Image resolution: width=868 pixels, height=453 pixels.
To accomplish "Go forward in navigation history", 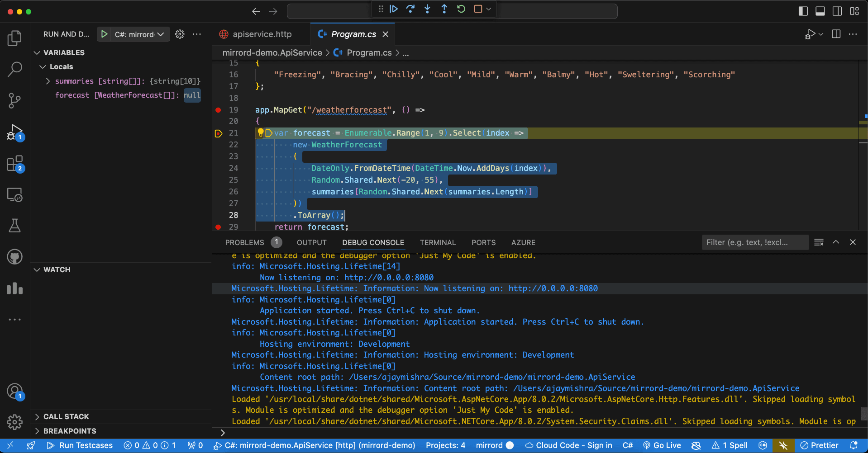I will pos(273,11).
